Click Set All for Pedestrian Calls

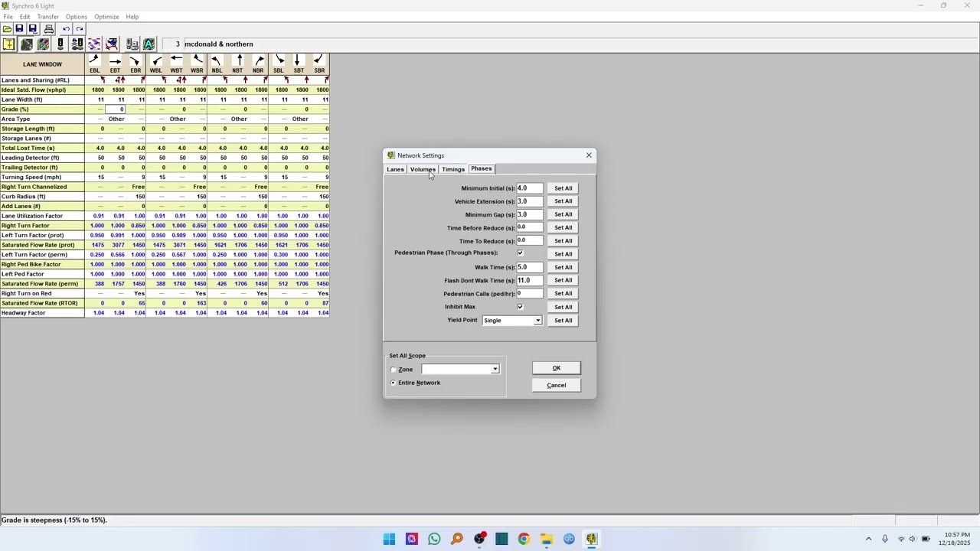(563, 294)
